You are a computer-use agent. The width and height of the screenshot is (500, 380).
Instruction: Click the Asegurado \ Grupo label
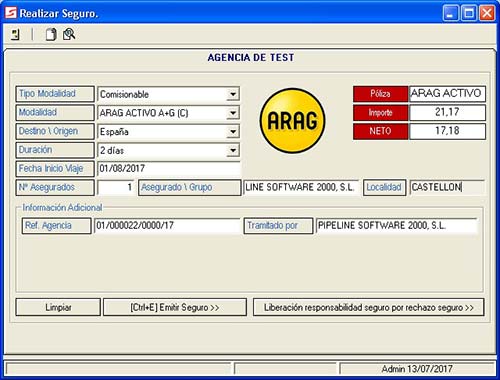[190, 187]
